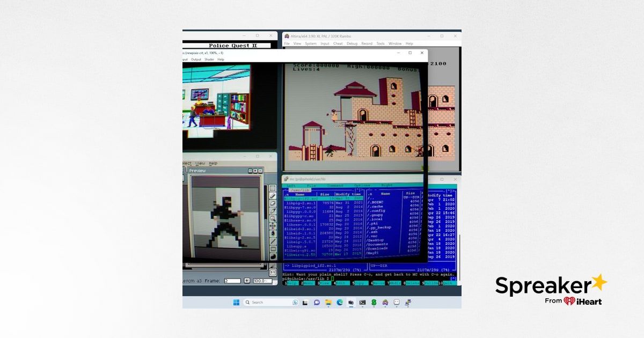
Task: Click the 100.0% zoom field
Action: tap(262, 281)
